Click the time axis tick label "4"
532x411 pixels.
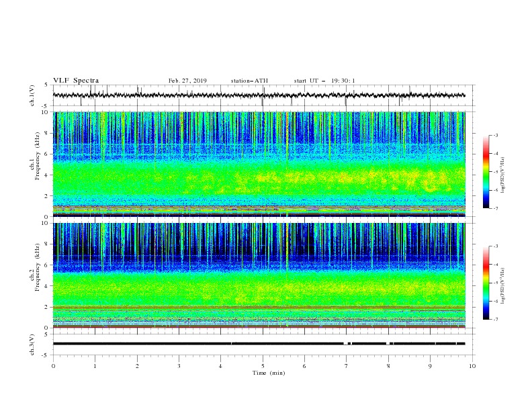tap(220, 366)
